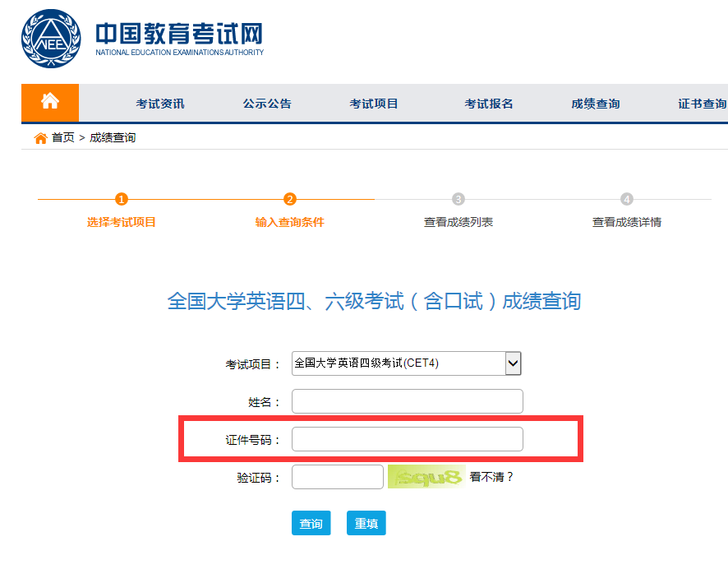
Task: Click the 看不清？ link
Action: point(491,477)
